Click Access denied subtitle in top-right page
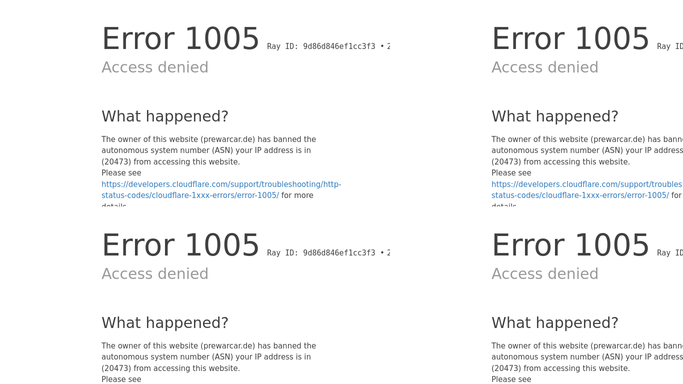Image resolution: width=683 pixels, height=384 pixels. click(x=545, y=67)
